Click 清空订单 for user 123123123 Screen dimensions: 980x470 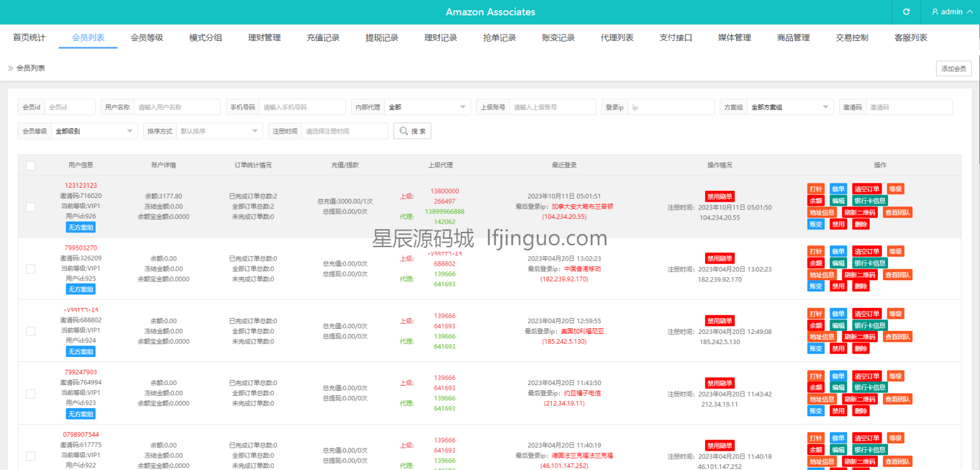[x=867, y=189]
